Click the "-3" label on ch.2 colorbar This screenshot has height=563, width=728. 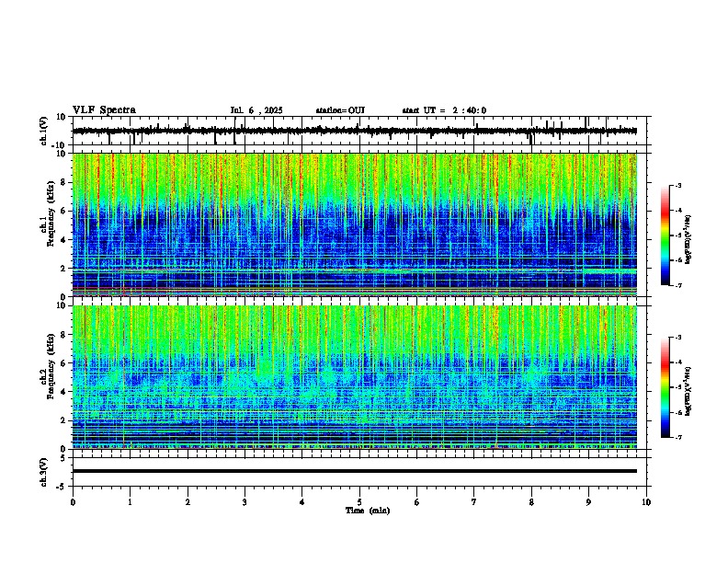click(678, 338)
